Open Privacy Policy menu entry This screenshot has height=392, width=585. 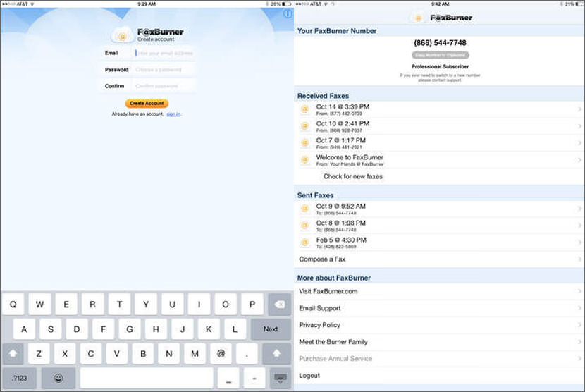(319, 325)
